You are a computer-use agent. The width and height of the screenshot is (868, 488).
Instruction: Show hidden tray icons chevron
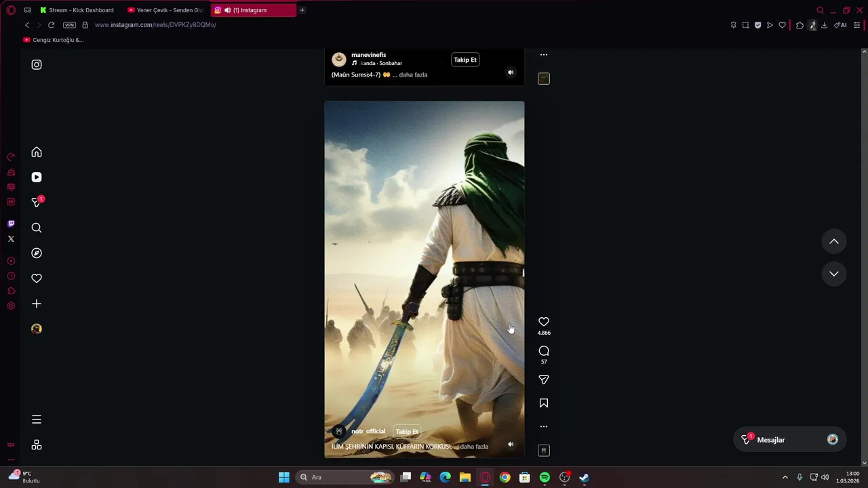[785, 477]
